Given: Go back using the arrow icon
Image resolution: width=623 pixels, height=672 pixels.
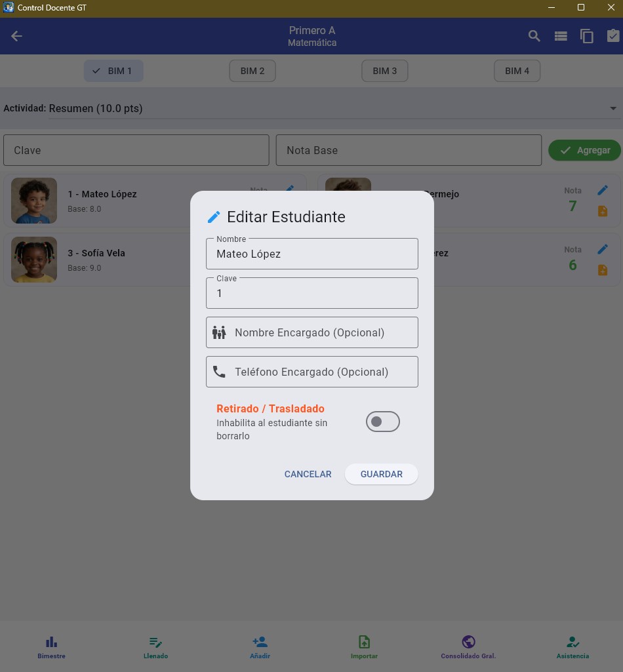Looking at the screenshot, I should point(16,36).
